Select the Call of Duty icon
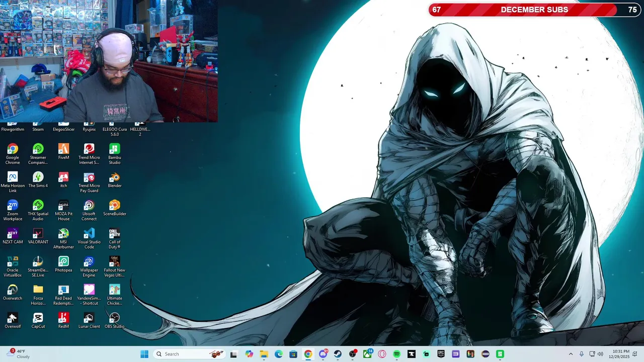Viewport: 644px width, 362px height. 115,238
